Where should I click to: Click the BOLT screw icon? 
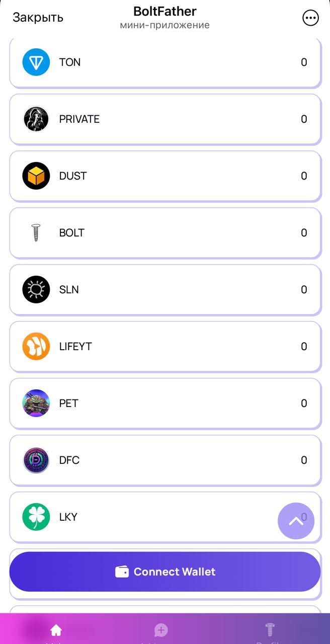(x=36, y=232)
